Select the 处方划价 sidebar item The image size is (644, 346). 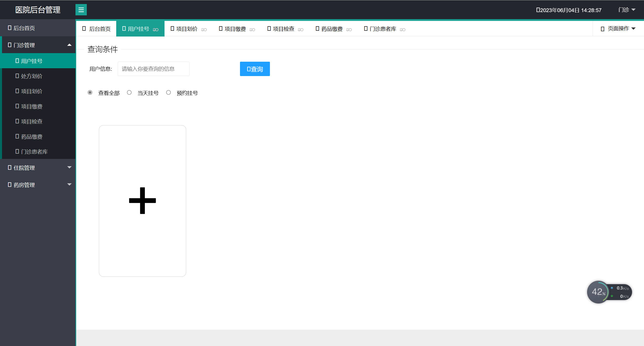pos(31,76)
